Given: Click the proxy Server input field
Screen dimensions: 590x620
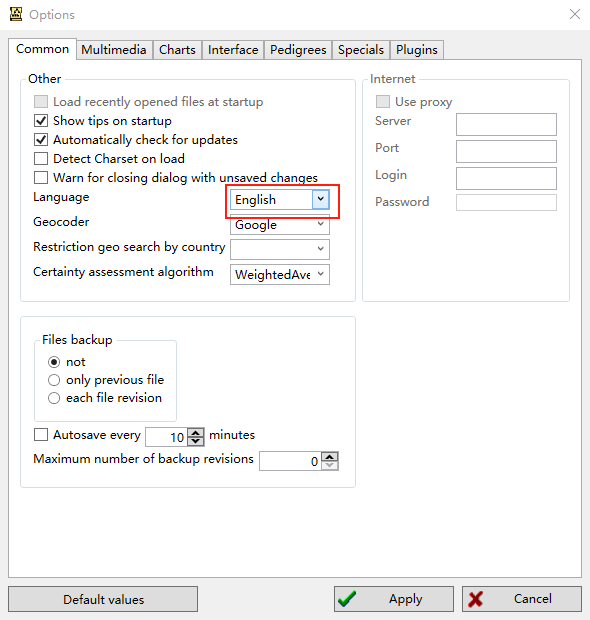Looking at the screenshot, I should pyautogui.click(x=506, y=124).
